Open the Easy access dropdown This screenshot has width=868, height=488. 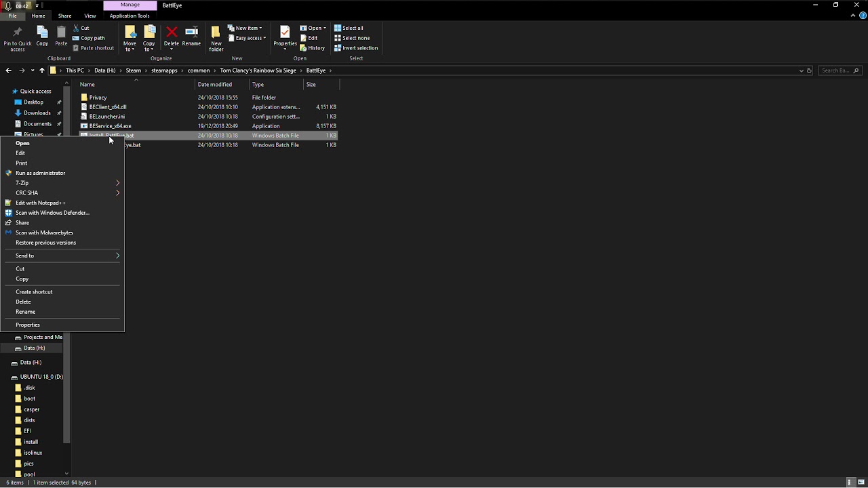247,38
